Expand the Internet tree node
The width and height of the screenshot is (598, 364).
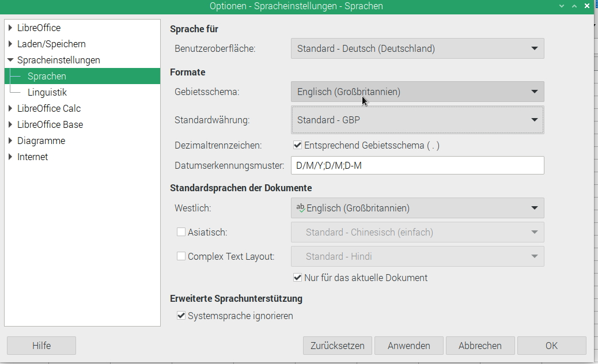10,157
